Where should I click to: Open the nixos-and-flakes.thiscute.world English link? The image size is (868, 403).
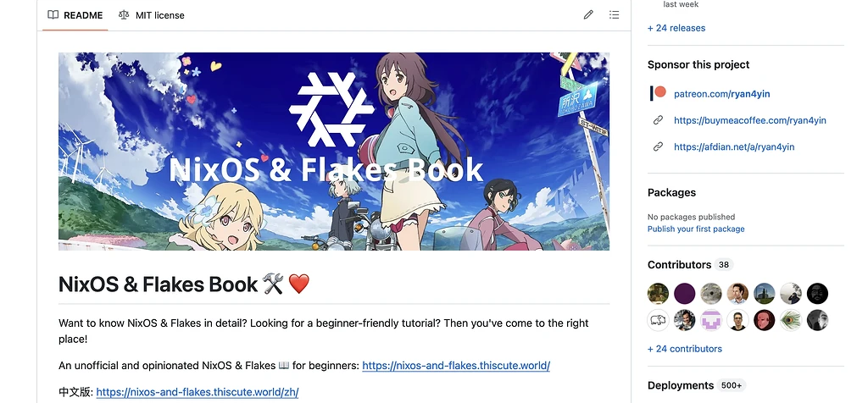coord(456,366)
